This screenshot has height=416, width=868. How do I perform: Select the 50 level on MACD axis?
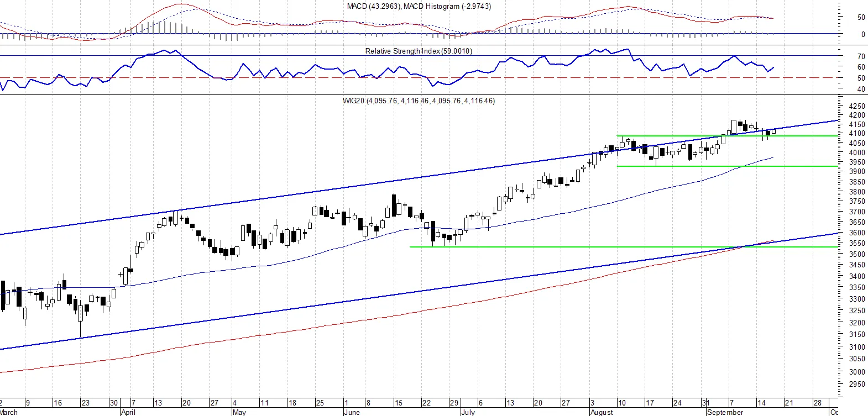(861, 17)
